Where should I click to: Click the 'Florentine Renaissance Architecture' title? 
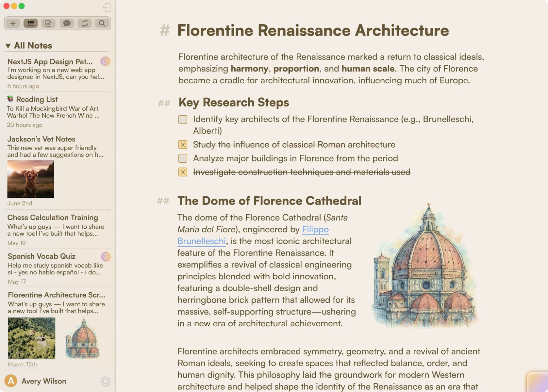coord(313,30)
